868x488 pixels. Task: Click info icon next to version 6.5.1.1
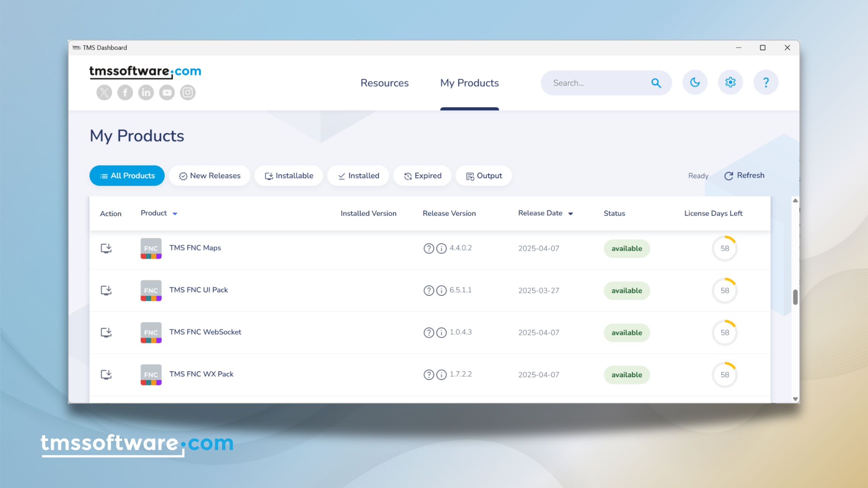coord(441,290)
